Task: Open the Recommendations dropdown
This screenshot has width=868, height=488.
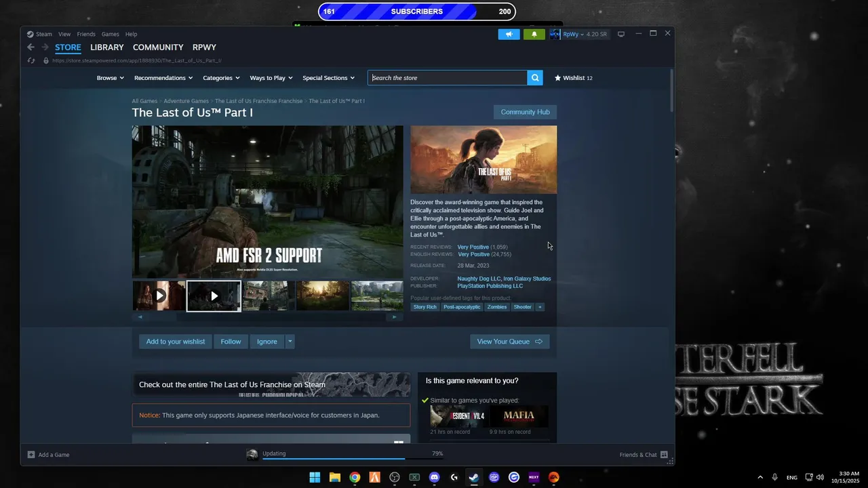Action: 163,78
